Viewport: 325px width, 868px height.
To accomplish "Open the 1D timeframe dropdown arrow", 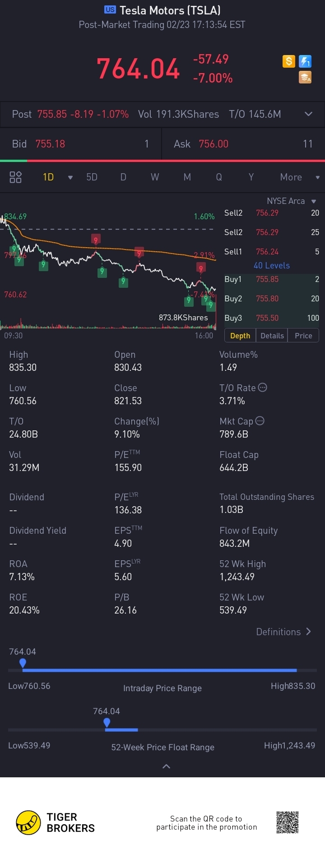I will pyautogui.click(x=70, y=177).
